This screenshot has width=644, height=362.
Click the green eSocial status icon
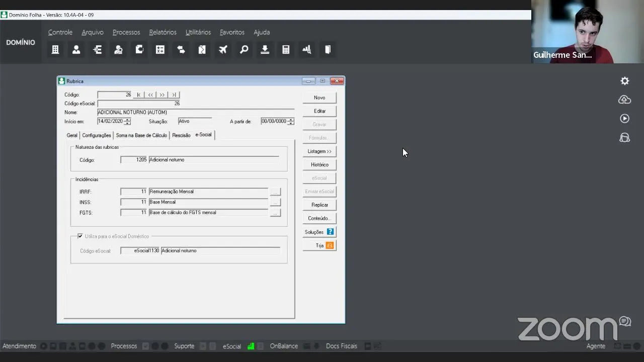(x=251, y=346)
